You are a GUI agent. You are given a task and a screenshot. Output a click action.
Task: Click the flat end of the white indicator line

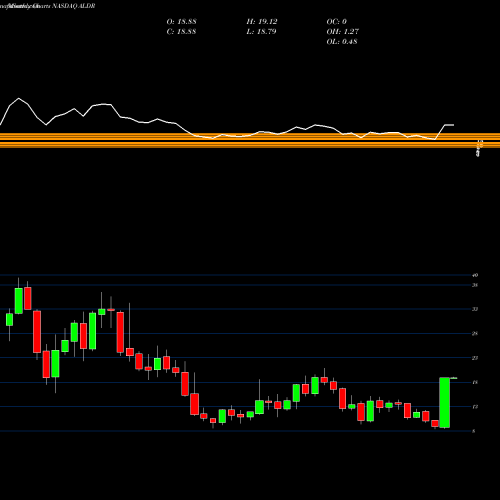coord(449,125)
